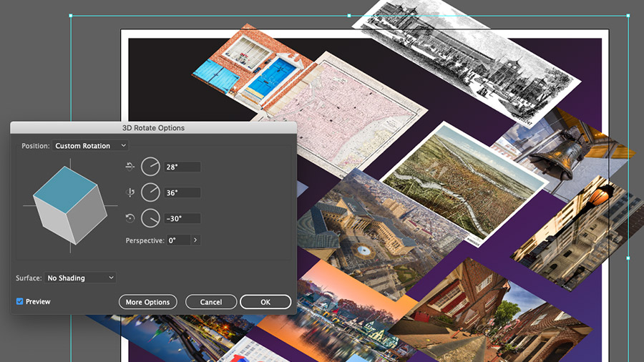644x362 pixels.
Task: Toggle the Preview checkbox
Action: tap(20, 301)
